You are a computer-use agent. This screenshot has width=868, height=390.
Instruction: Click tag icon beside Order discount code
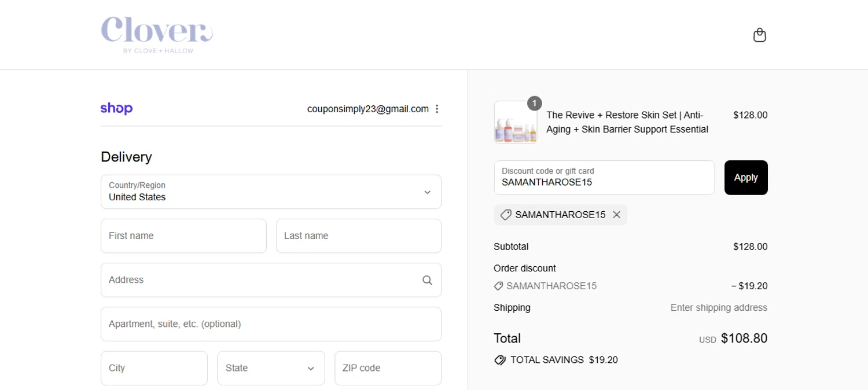[x=498, y=286]
